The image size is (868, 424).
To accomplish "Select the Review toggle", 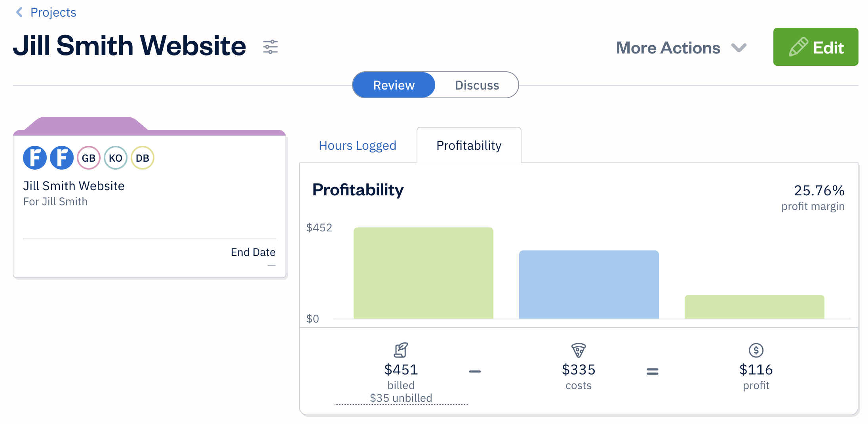I will click(x=393, y=85).
